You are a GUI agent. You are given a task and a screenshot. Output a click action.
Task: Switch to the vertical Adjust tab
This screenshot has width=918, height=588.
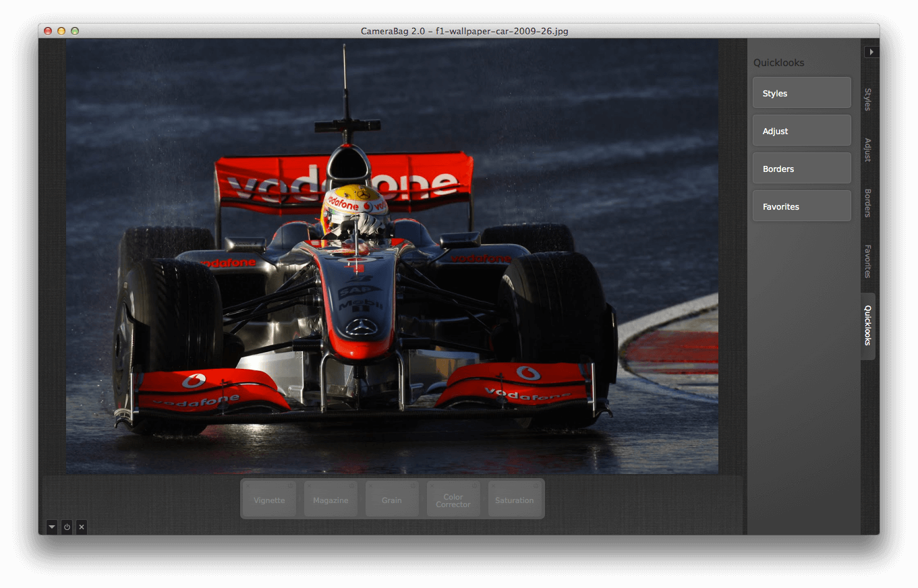pyautogui.click(x=868, y=150)
